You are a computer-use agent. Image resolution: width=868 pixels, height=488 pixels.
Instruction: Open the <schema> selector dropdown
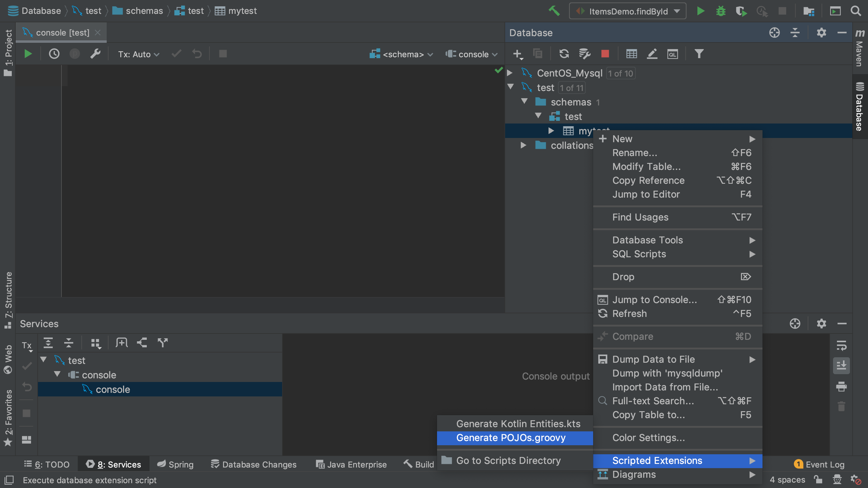click(401, 54)
